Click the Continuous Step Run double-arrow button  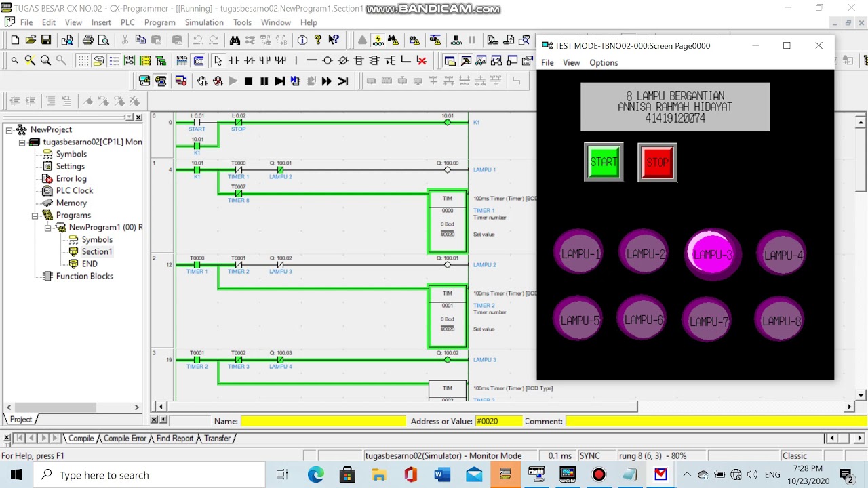(x=326, y=81)
